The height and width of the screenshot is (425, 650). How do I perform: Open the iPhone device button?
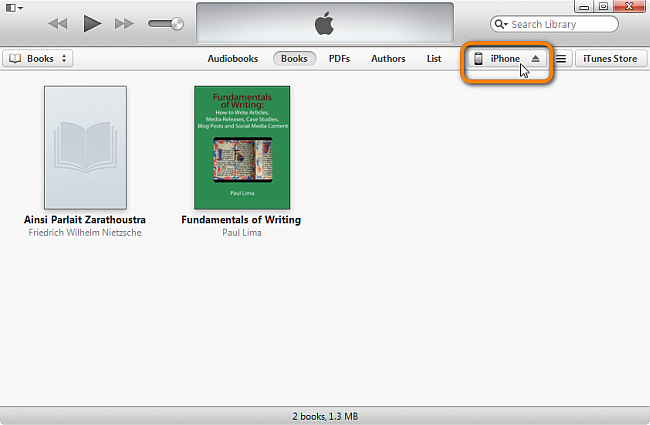coord(507,58)
